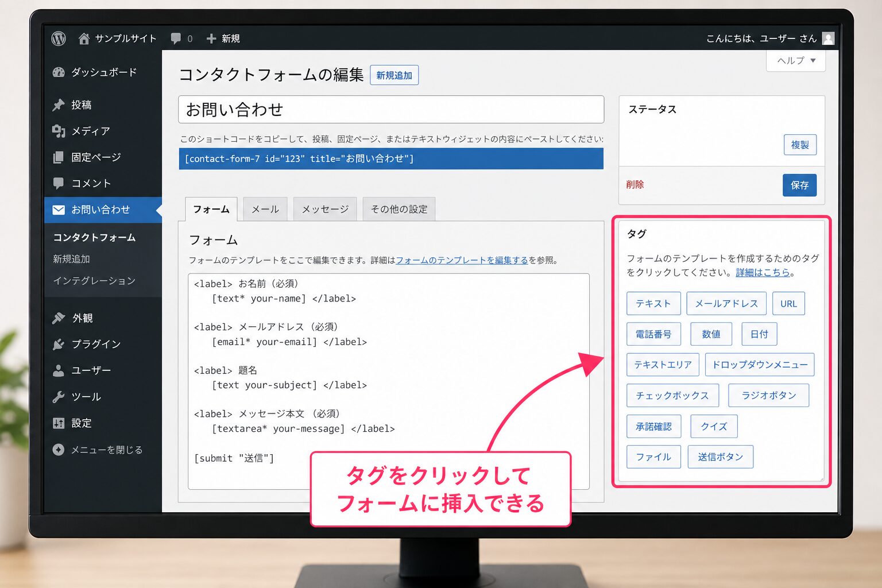
Task: Switch to the フォーム tab
Action: pyautogui.click(x=211, y=209)
